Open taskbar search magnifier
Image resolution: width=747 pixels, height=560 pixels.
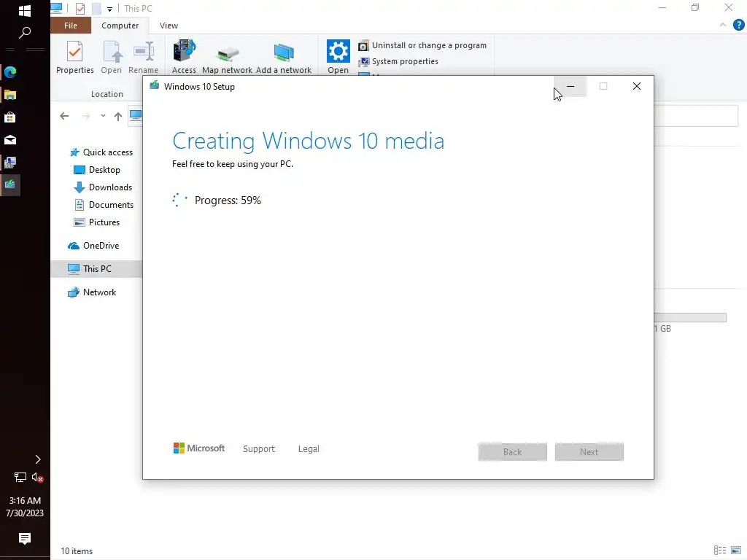coord(24,33)
